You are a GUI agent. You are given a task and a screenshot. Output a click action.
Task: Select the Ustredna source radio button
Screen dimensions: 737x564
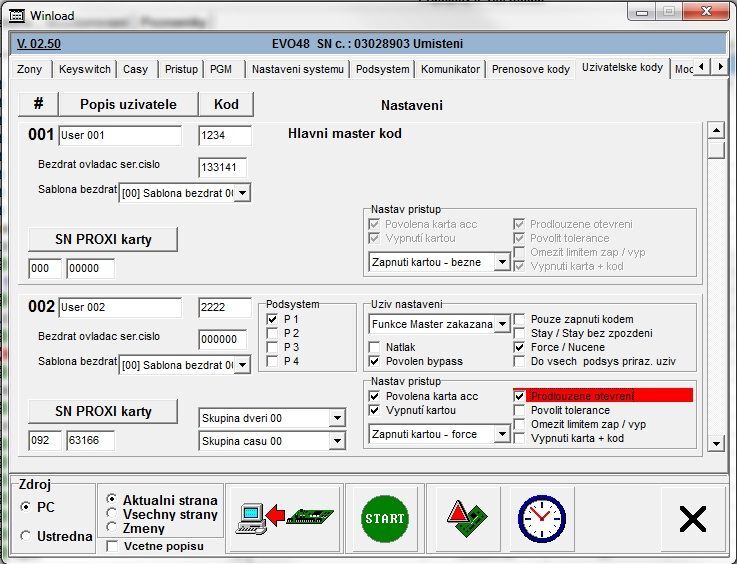pyautogui.click(x=26, y=536)
